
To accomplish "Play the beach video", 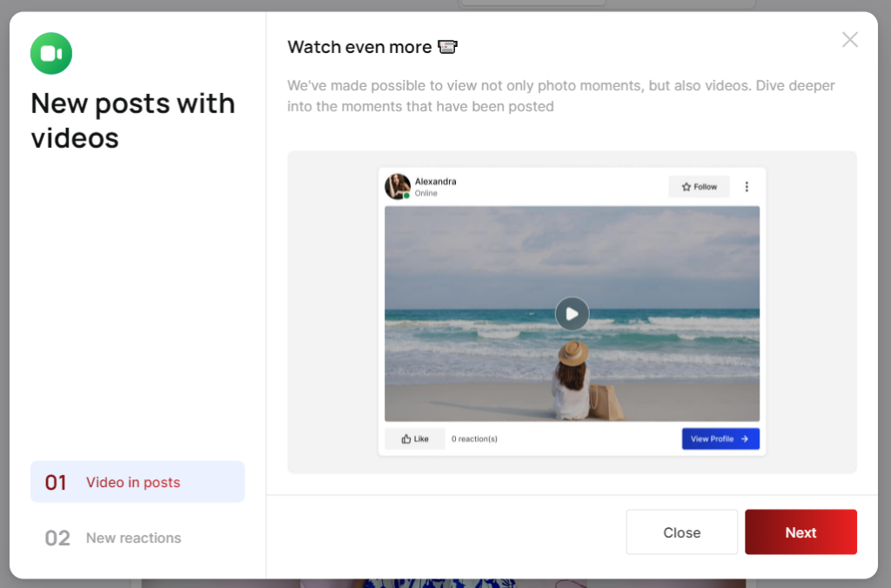I will 572,314.
